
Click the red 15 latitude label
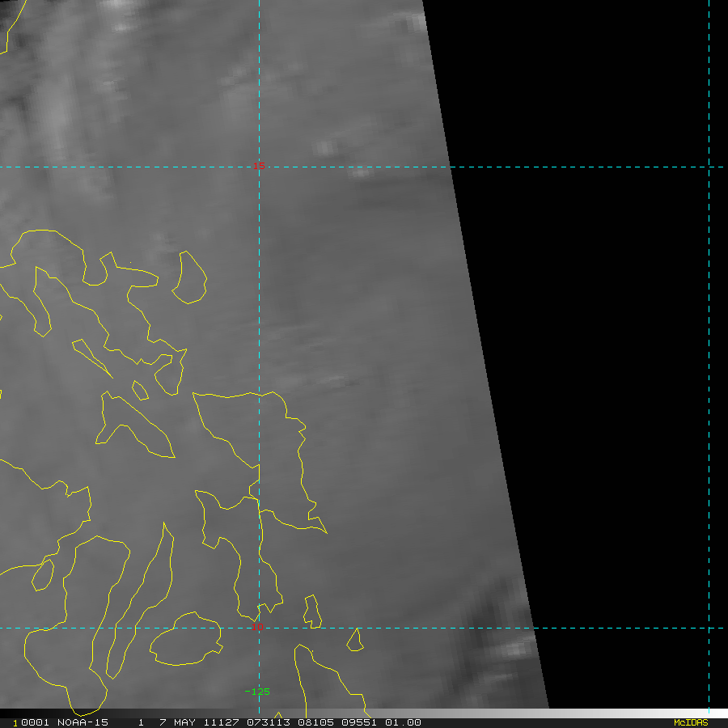258,166
